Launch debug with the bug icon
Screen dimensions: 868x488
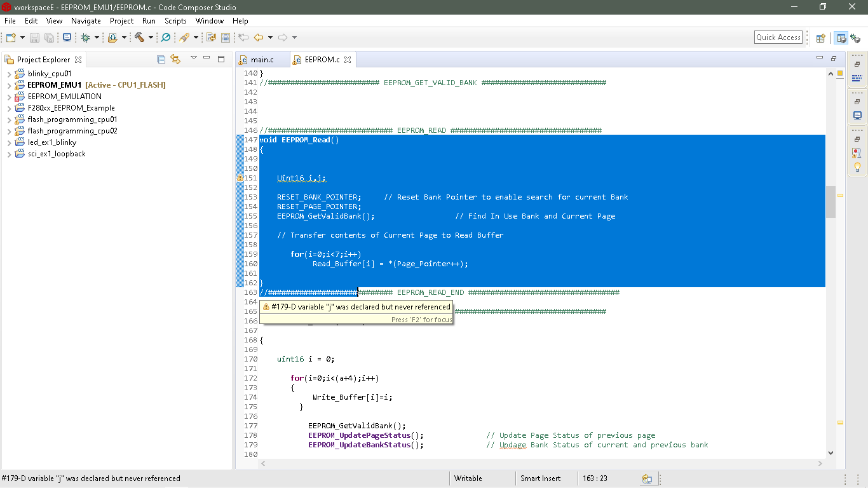pyautogui.click(x=85, y=37)
